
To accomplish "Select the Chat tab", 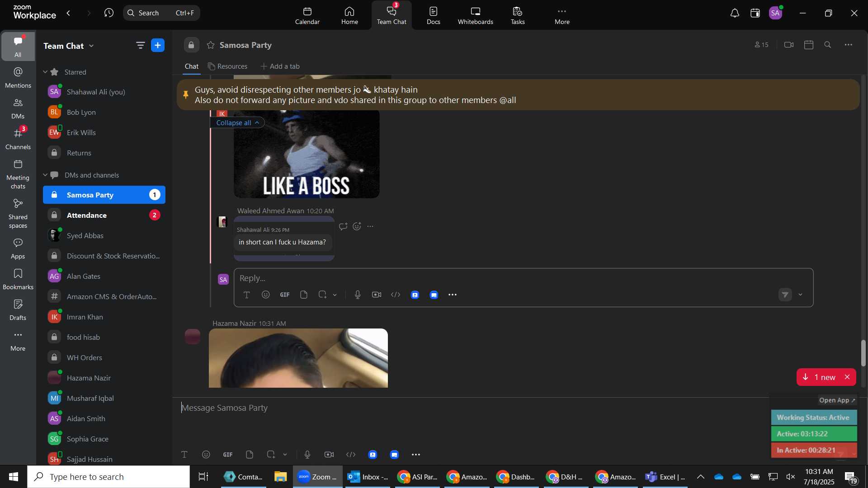I will [192, 66].
